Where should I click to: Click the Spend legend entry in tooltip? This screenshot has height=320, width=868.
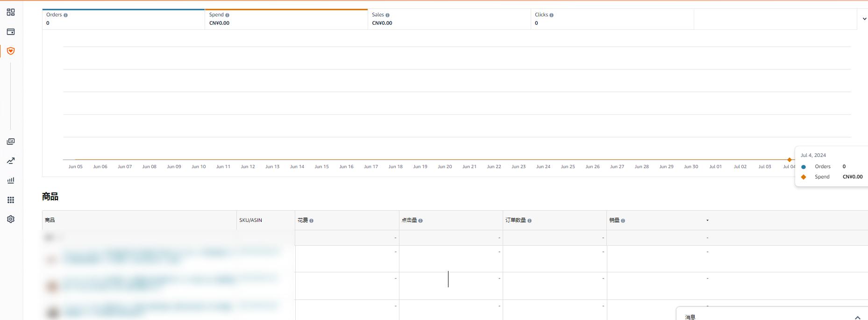coord(831,177)
